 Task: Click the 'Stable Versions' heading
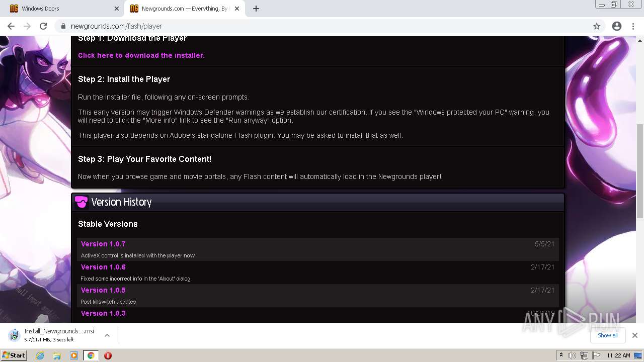click(x=108, y=224)
